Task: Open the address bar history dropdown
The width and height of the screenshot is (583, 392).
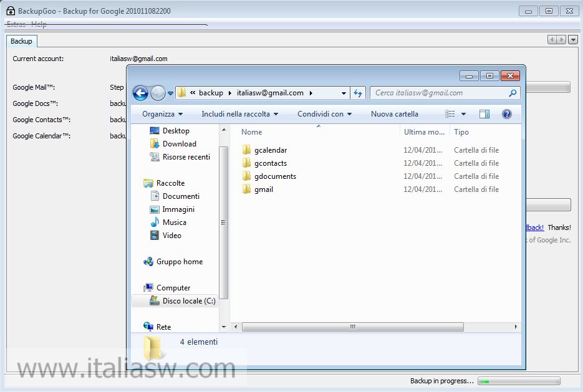Action: tap(344, 93)
